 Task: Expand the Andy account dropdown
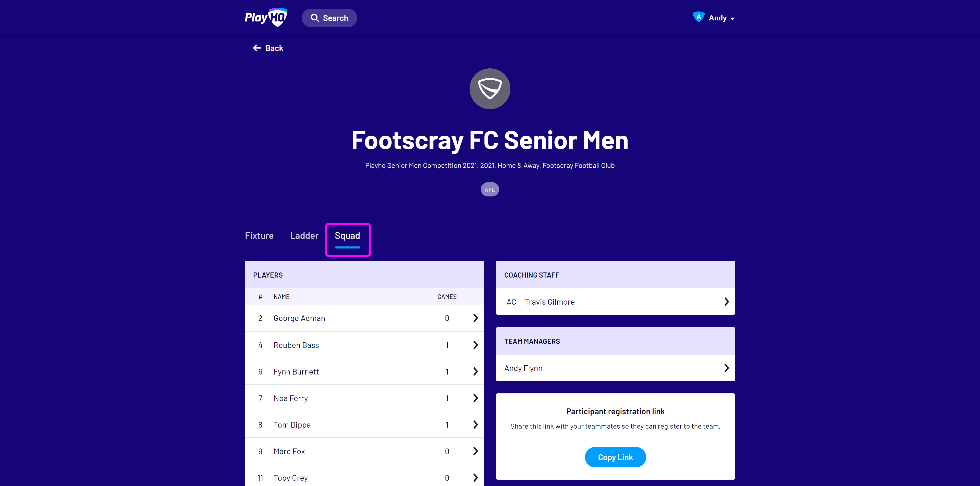(721, 18)
